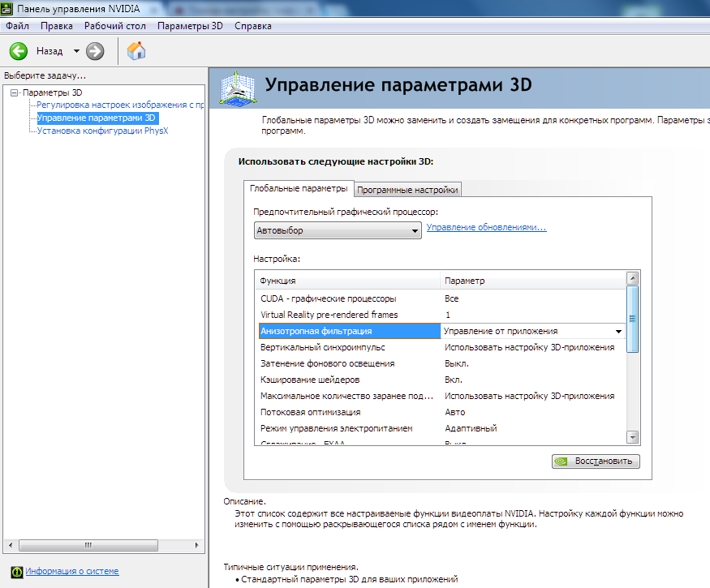Click the power mode value Адаптивный

coord(471,429)
